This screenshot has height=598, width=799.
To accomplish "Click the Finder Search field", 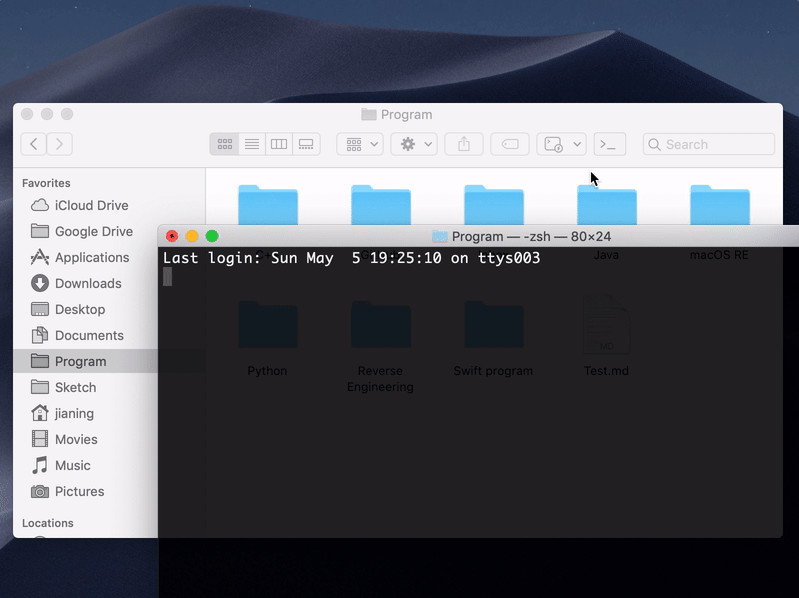I will (x=709, y=144).
